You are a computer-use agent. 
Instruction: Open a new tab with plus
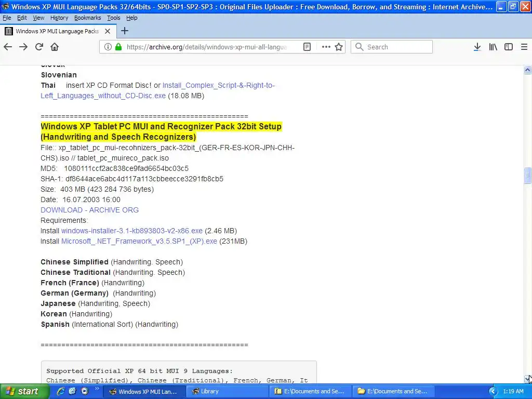125,31
